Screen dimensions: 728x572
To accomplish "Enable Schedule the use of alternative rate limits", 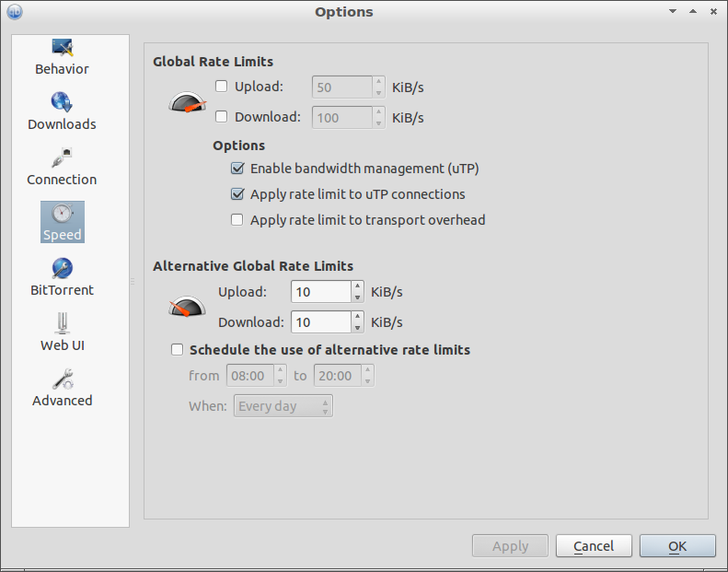I will [177, 349].
